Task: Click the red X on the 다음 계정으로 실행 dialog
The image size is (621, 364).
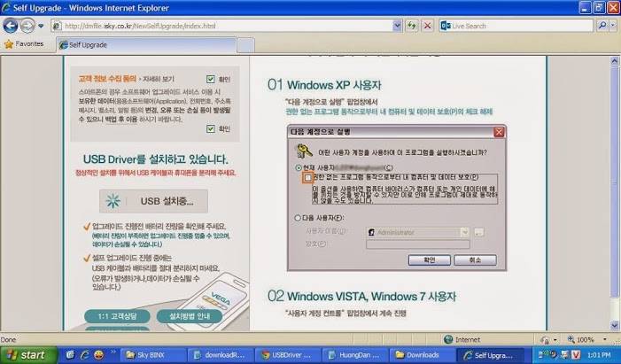Action: [499, 132]
